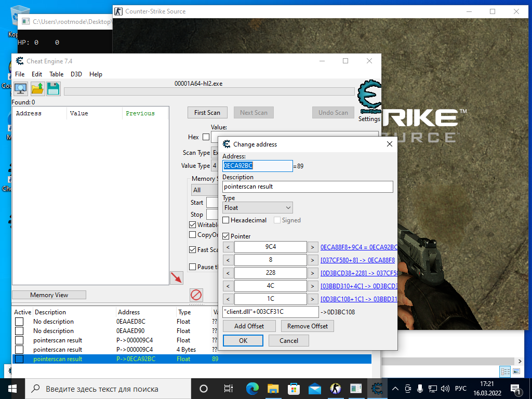
Task: Open the Help menu
Action: 96,74
